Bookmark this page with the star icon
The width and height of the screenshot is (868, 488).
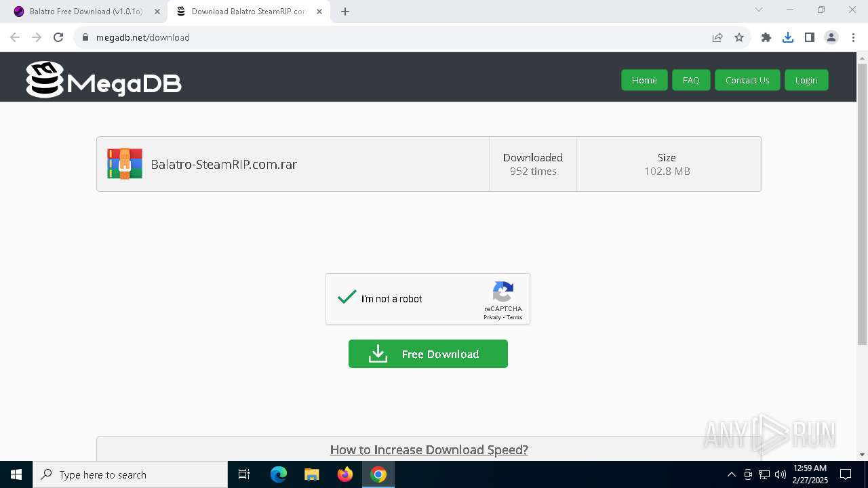coord(739,37)
